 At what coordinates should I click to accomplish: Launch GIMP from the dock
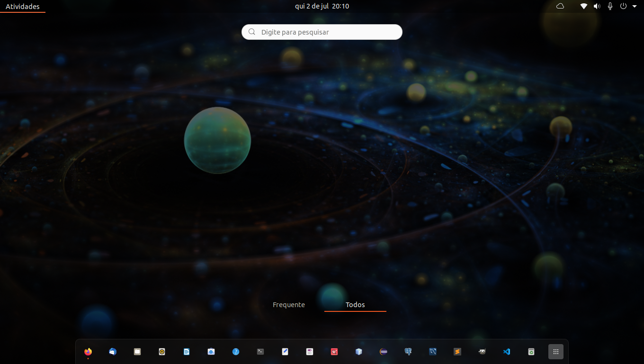pos(482,352)
